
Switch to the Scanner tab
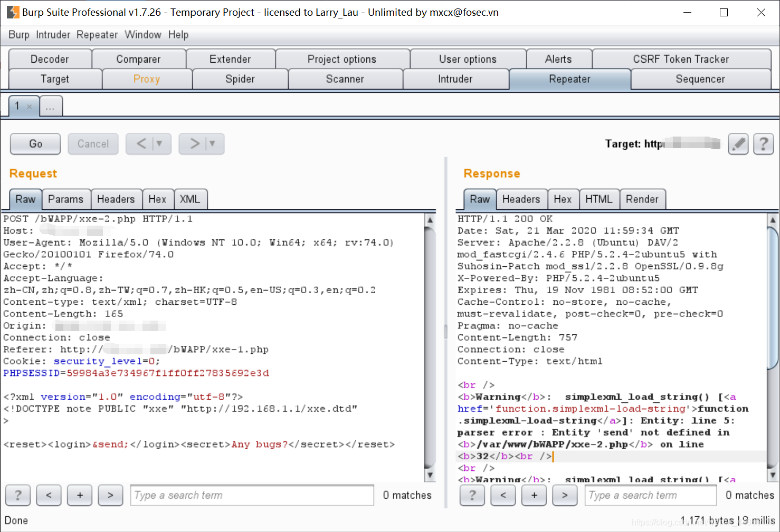[x=345, y=79]
